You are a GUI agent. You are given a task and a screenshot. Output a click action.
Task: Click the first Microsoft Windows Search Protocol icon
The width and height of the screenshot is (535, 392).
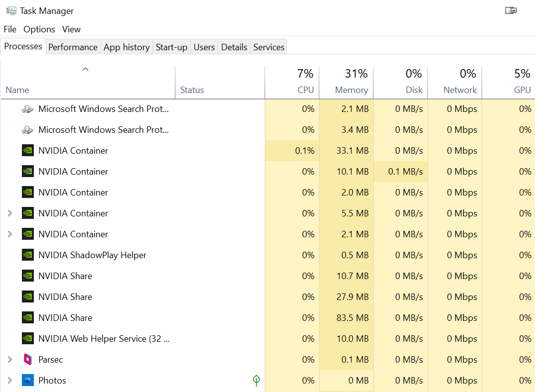tap(28, 109)
